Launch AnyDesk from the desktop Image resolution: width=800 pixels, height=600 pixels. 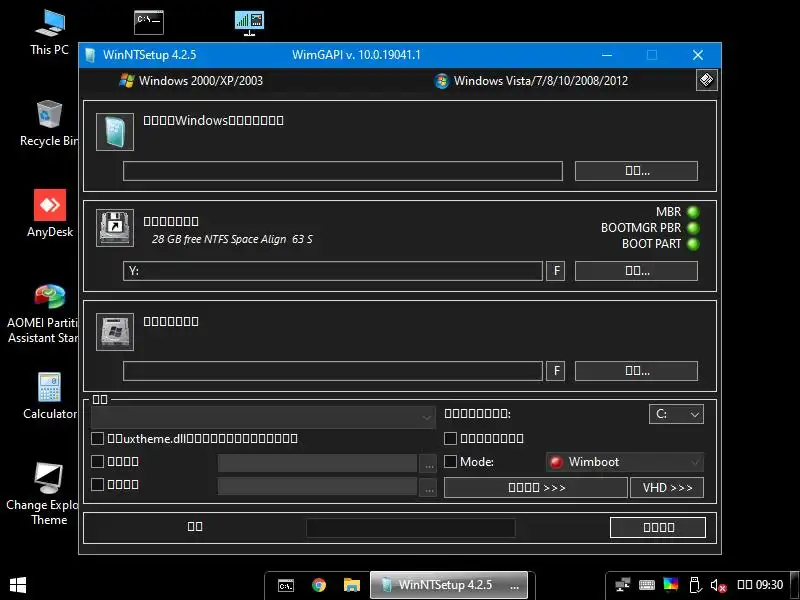click(50, 213)
